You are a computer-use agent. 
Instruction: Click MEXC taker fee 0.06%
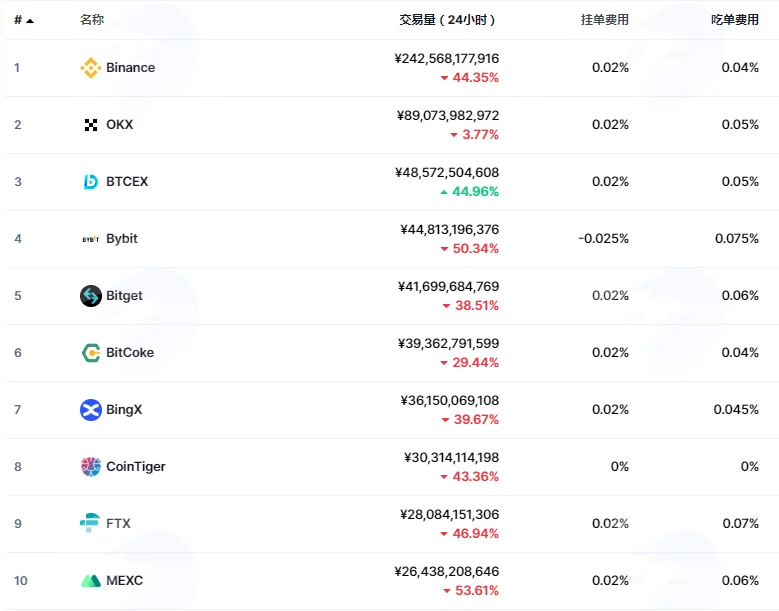point(740,581)
